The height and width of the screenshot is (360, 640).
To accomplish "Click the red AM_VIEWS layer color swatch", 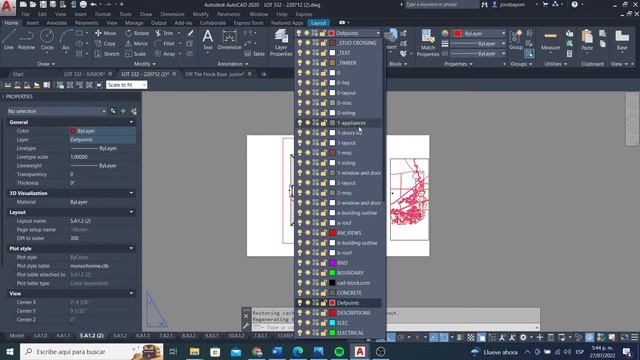I will tap(332, 233).
